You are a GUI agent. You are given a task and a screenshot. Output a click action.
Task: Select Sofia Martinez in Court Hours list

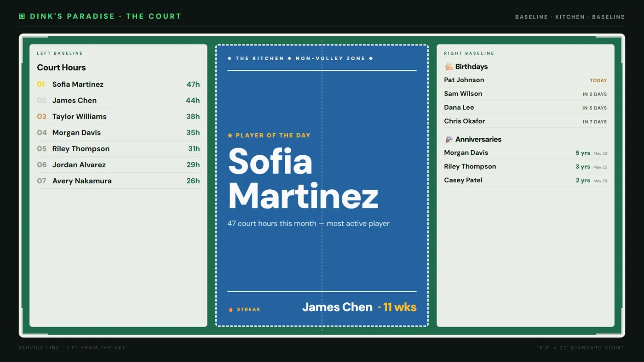point(78,85)
